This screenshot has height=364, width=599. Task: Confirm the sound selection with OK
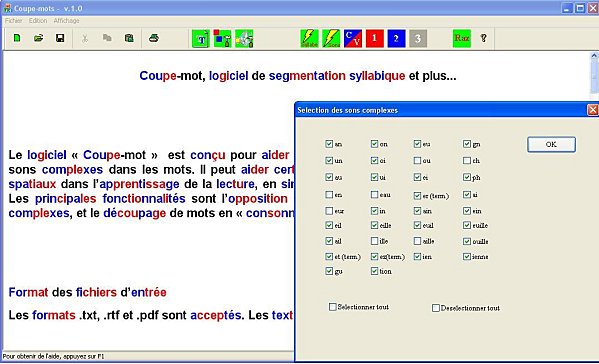tap(551, 144)
